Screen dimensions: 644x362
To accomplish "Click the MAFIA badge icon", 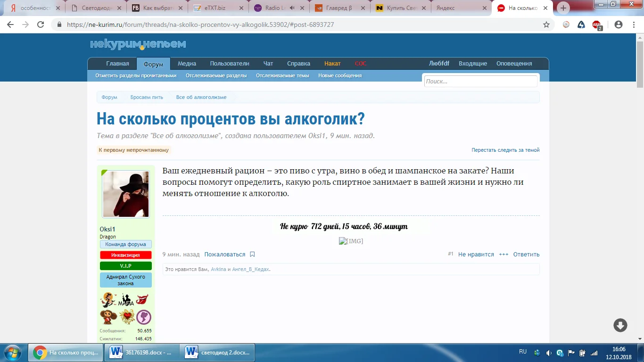I will click(x=126, y=300).
